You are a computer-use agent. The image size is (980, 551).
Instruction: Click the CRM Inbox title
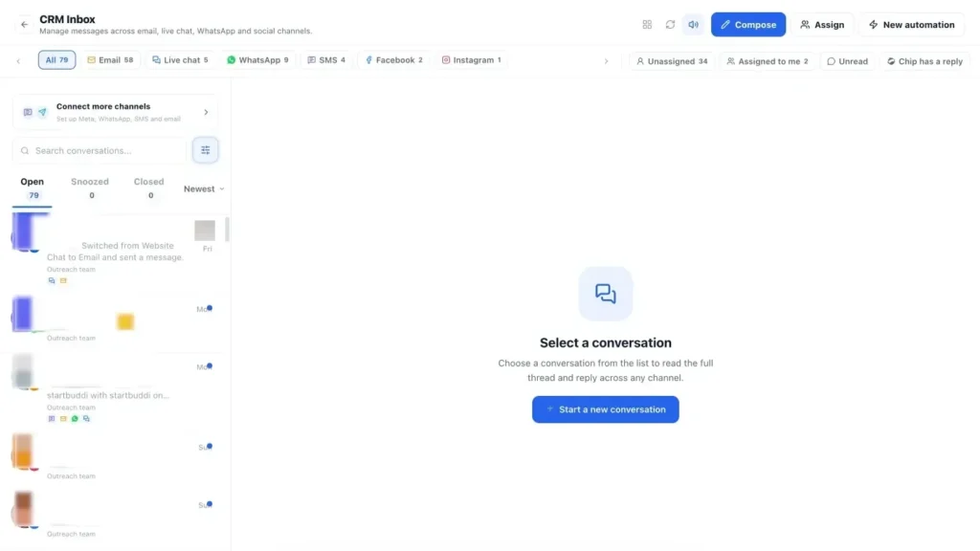(67, 19)
